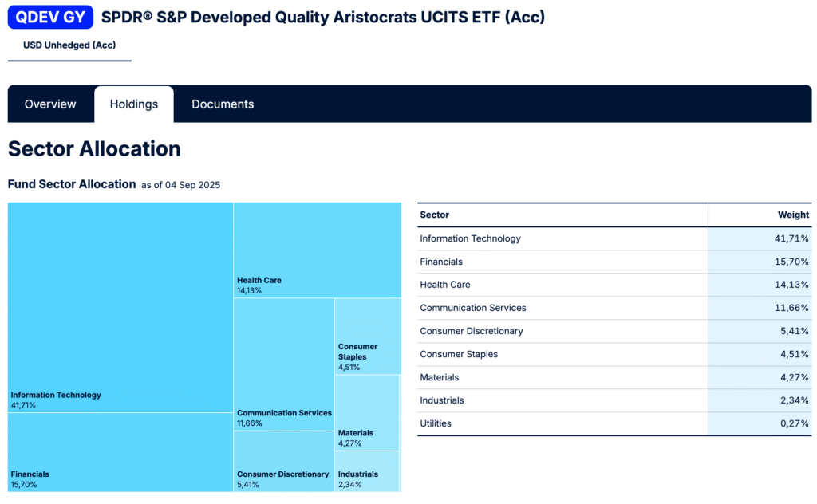
Task: Open the Overview tab
Action: point(50,104)
